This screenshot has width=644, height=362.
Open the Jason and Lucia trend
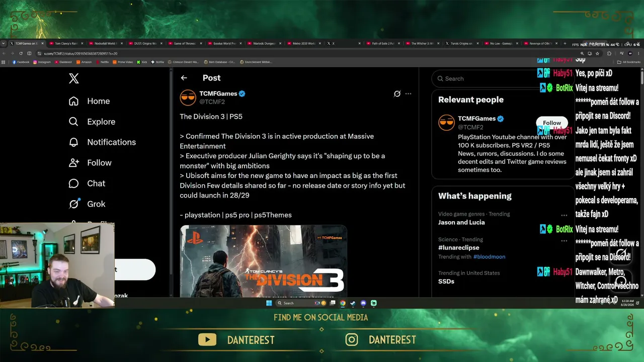pos(461,222)
